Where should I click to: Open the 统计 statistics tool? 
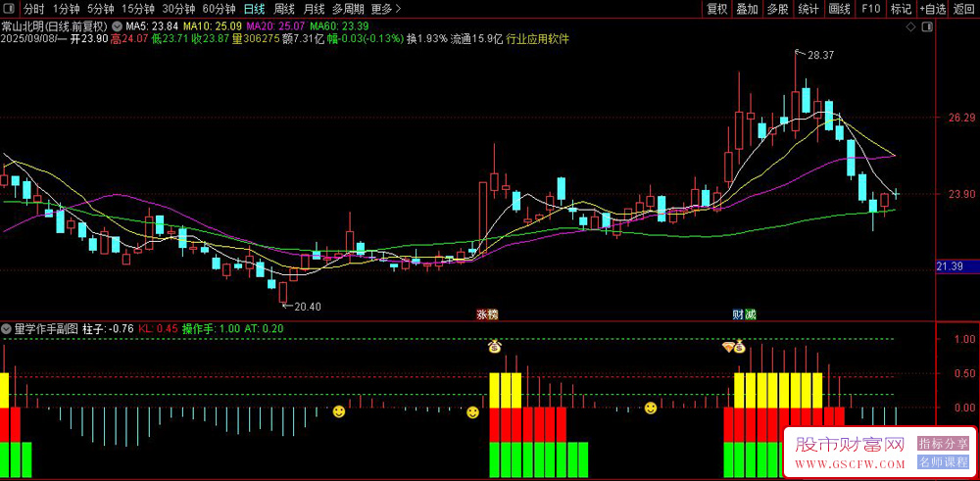point(808,9)
